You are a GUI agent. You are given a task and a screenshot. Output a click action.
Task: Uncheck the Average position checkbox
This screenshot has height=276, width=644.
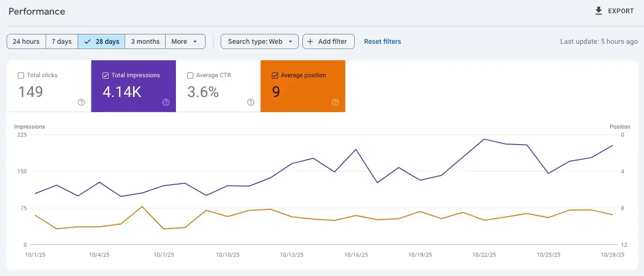click(x=275, y=75)
